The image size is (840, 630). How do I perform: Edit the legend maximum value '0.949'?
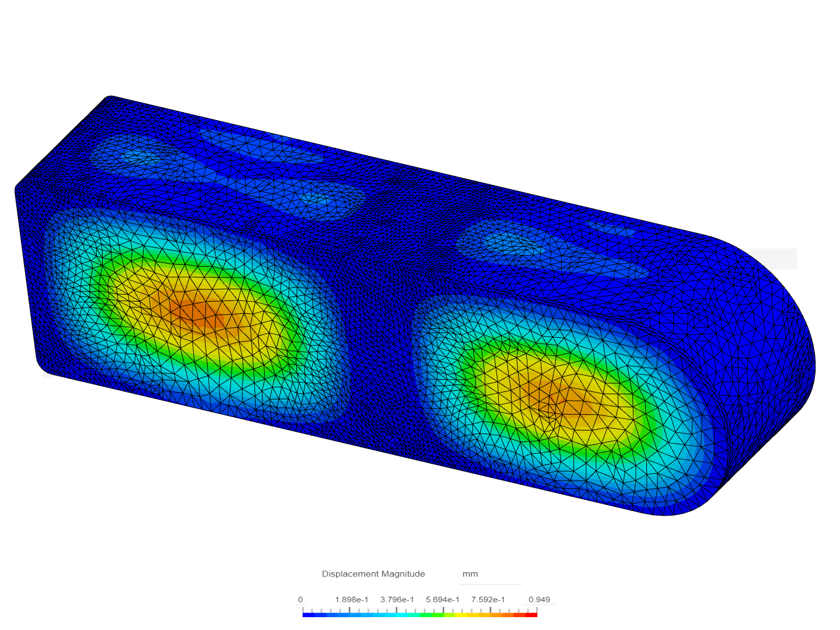pos(539,600)
